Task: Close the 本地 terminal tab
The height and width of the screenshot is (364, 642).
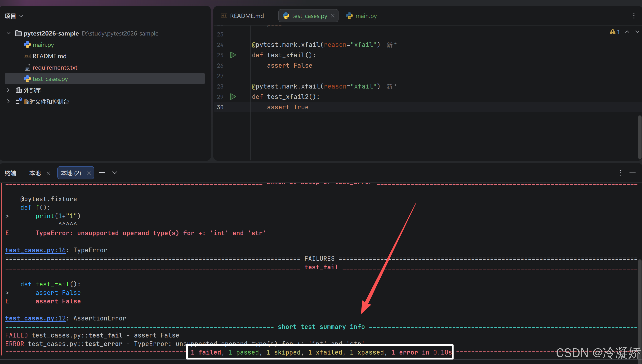Action: pos(48,173)
